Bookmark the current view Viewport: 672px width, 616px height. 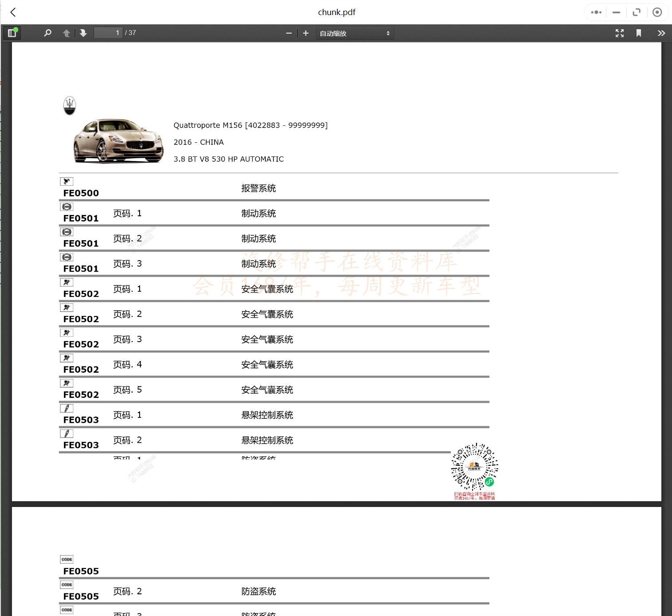(x=639, y=33)
